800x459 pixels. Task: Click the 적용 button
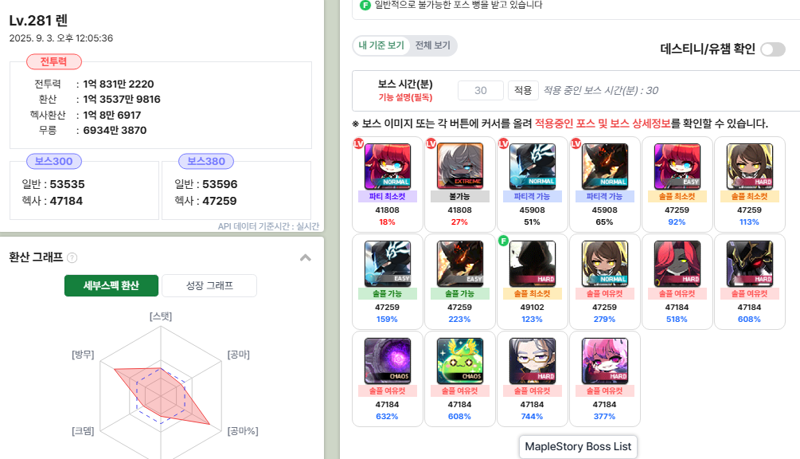coord(523,90)
